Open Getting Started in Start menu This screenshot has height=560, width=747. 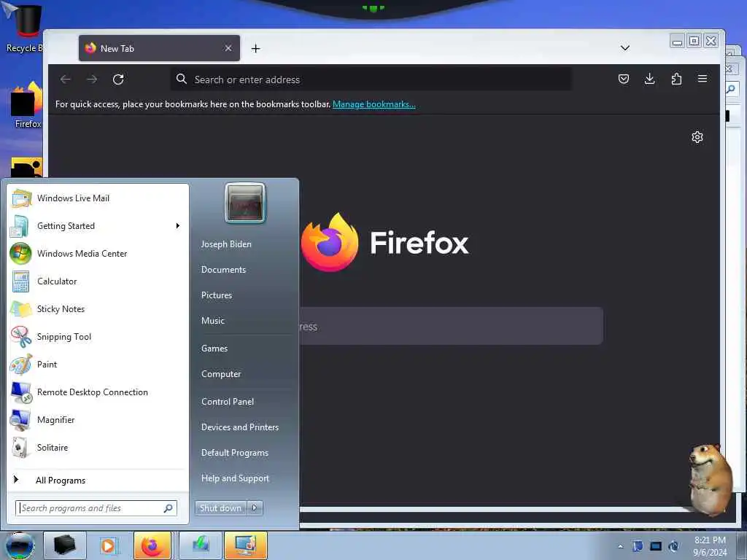tap(98, 226)
